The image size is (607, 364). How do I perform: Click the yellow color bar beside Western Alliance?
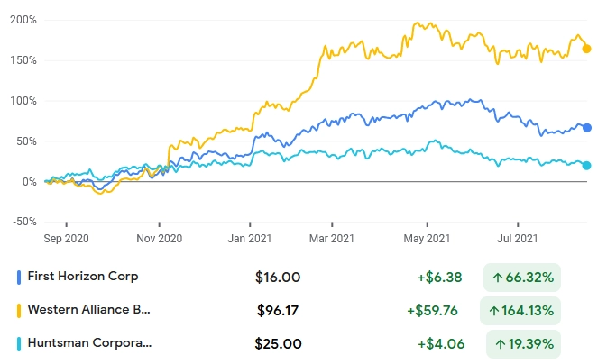(x=20, y=310)
